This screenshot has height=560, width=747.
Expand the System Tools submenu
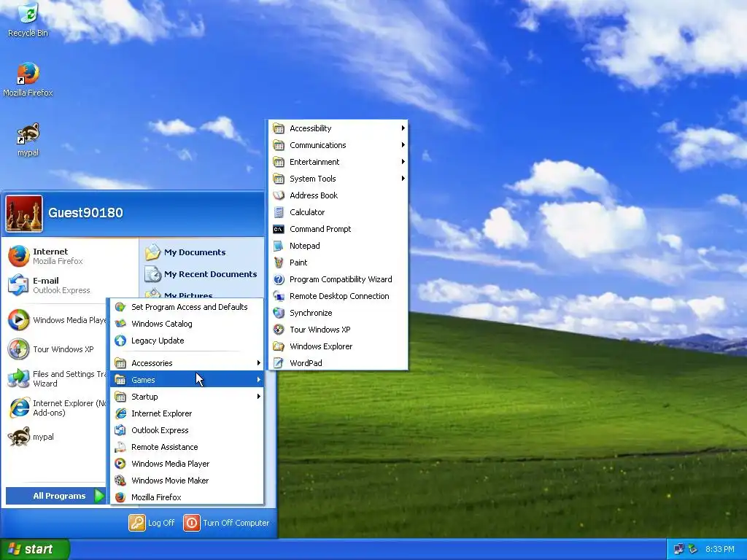click(338, 179)
